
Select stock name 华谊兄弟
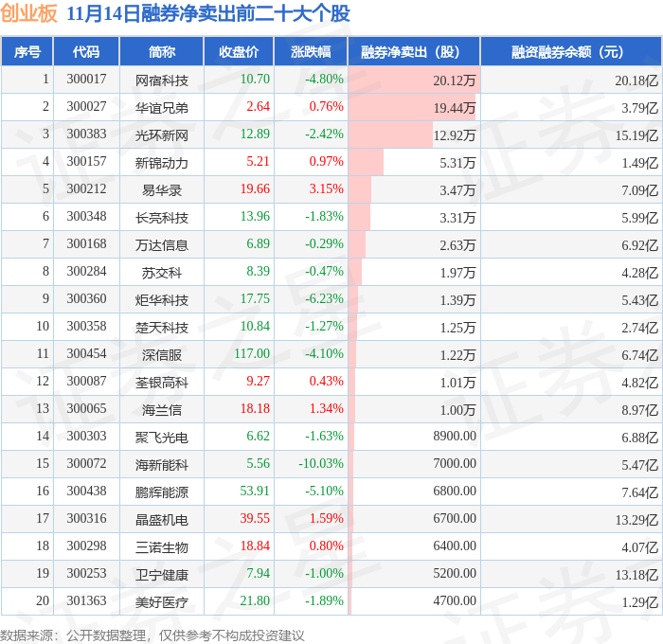click(162, 107)
